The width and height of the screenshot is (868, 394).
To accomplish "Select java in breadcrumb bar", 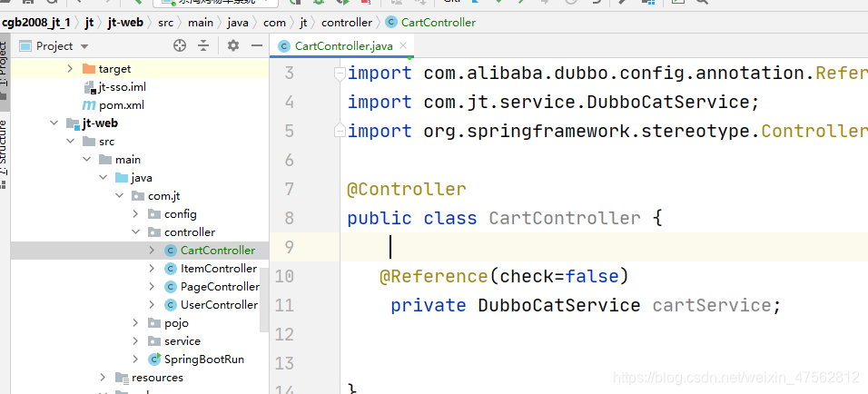I will (238, 23).
